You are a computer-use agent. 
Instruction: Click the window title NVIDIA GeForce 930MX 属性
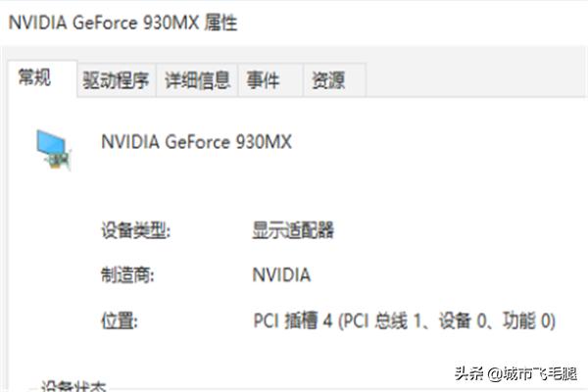point(122,22)
